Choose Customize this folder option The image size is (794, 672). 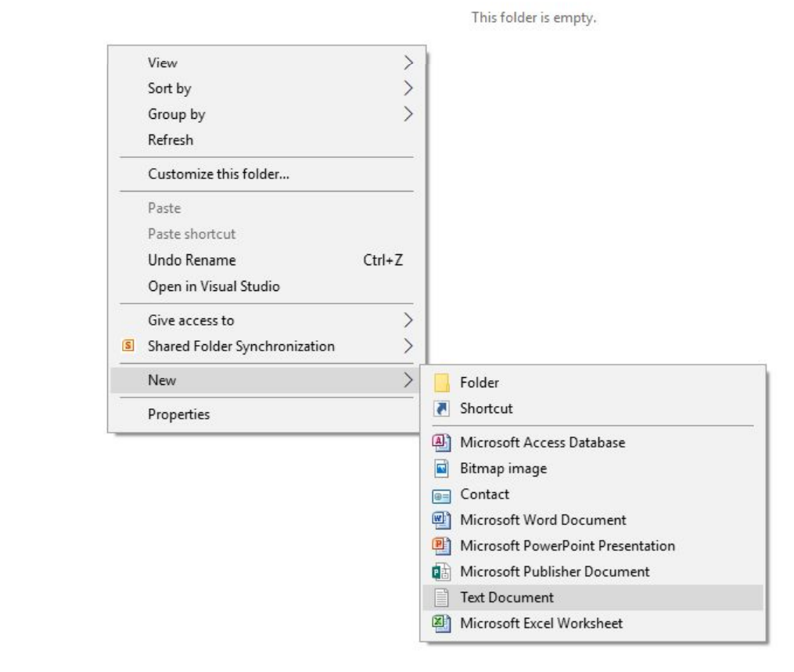coord(218,174)
